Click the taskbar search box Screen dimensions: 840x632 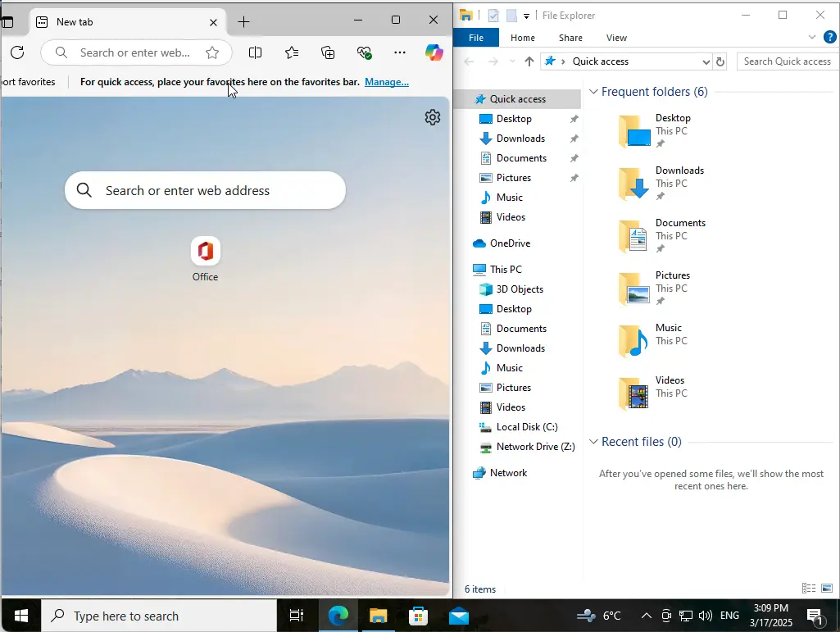[x=159, y=616]
